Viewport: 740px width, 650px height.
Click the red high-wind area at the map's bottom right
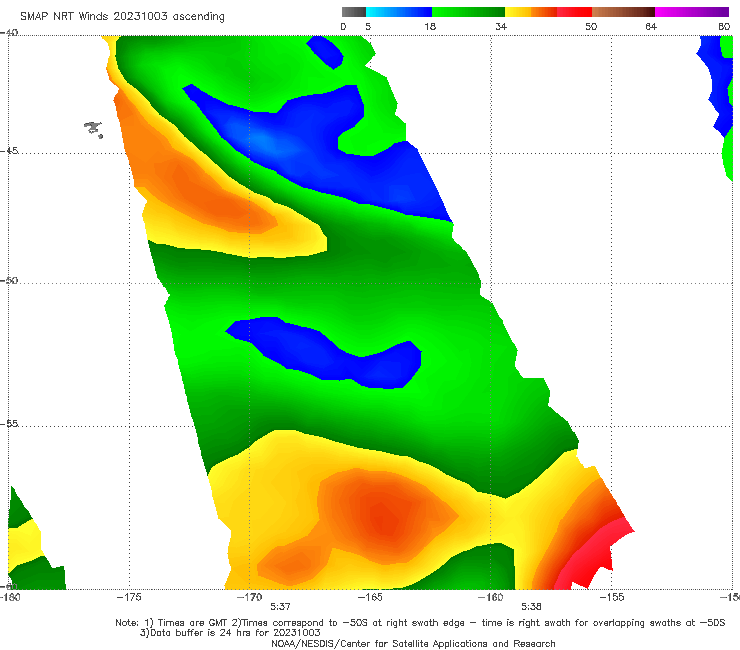(x=592, y=557)
